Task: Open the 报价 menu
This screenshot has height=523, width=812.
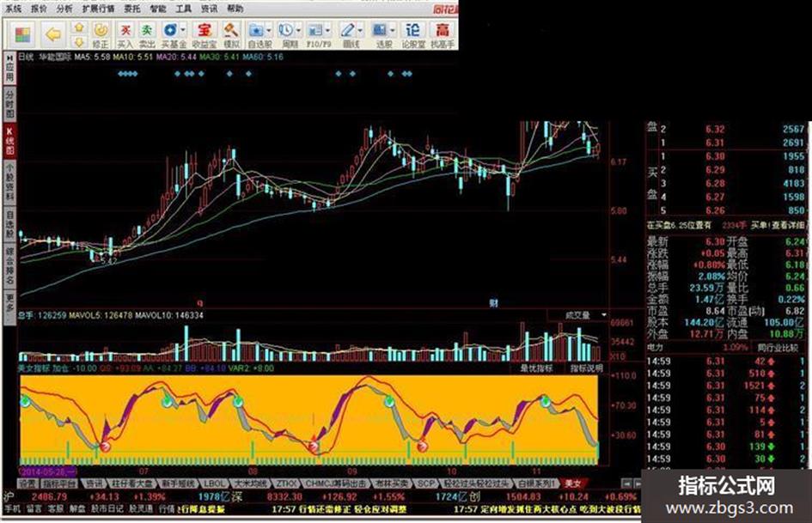Action: click(39, 9)
